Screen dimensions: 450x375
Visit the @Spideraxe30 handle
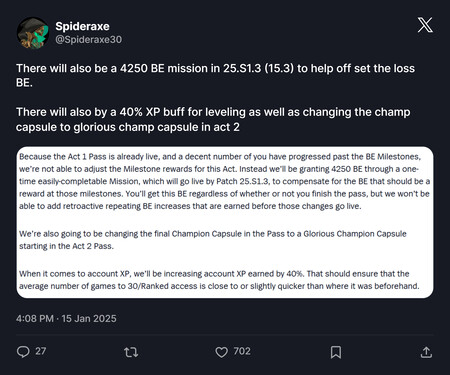[89, 40]
